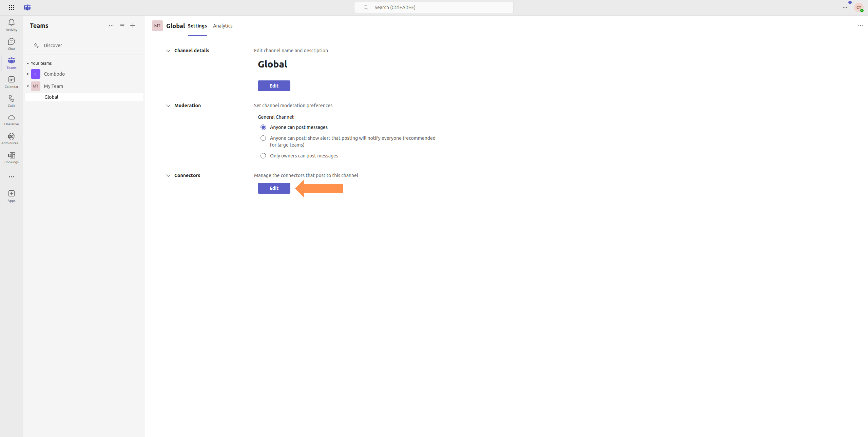This screenshot has width=868, height=437.
Task: Expand the Combodo team tree arrow
Action: (x=28, y=74)
